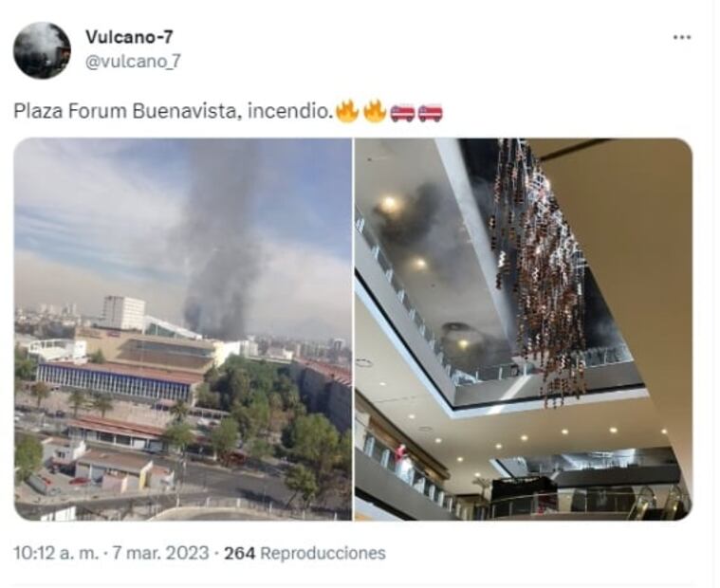Click the word incendio in tweet
This screenshot has width=720, height=588.
[288, 112]
